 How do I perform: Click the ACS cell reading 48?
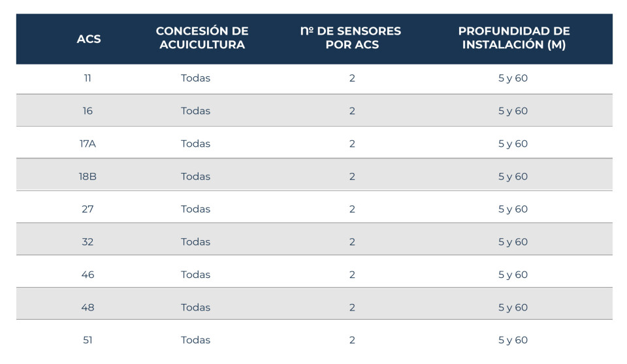tap(88, 307)
